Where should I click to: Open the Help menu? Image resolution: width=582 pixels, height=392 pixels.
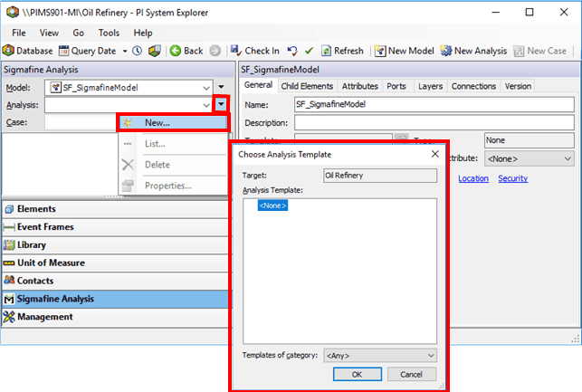[x=143, y=33]
